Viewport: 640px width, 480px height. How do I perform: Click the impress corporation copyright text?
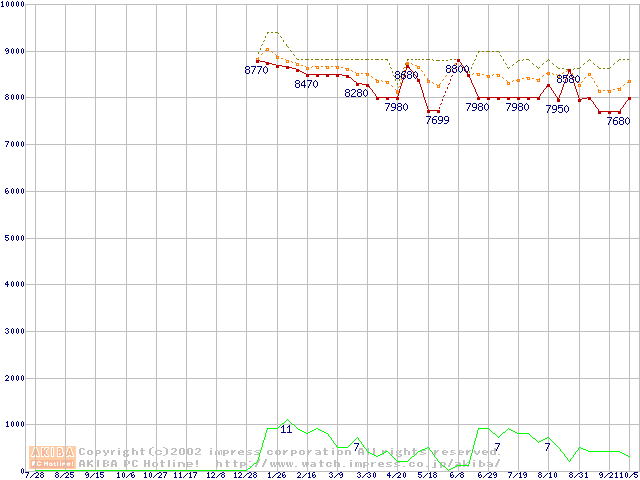(289, 452)
